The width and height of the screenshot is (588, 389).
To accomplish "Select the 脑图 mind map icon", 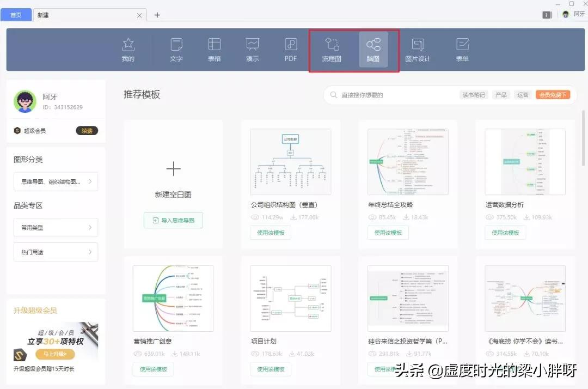I will (373, 50).
